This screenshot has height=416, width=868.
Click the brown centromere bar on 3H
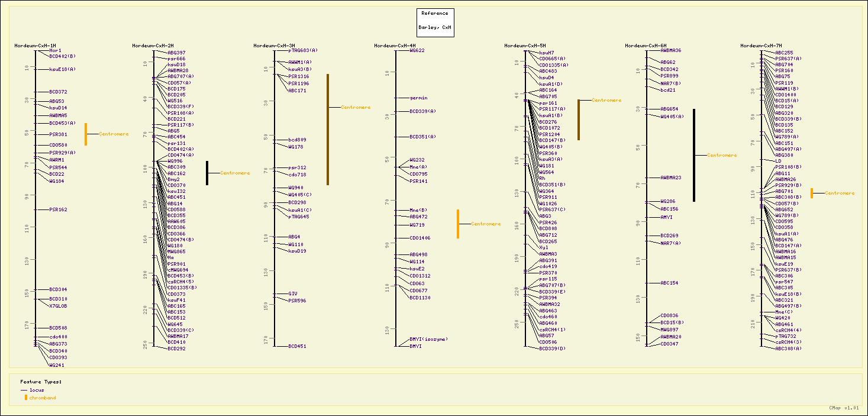pyautogui.click(x=328, y=129)
